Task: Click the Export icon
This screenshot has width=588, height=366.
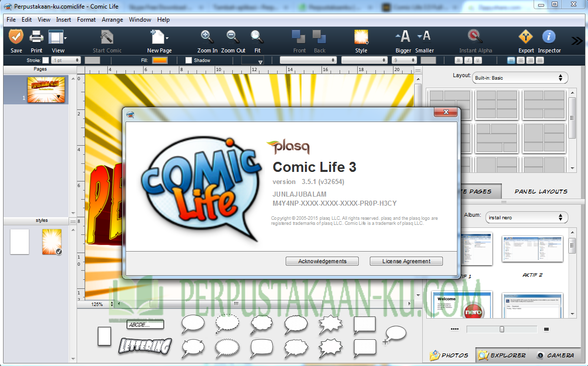Action: pyautogui.click(x=526, y=37)
